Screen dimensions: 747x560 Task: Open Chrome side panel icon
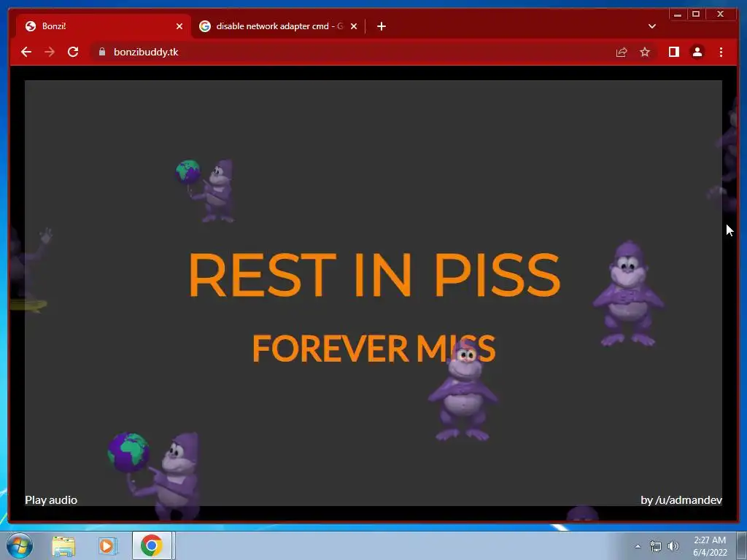coord(673,52)
